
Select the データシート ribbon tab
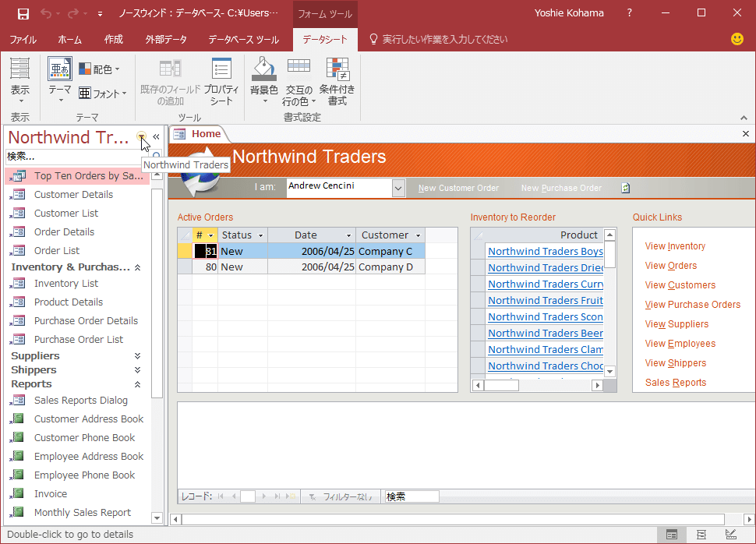click(x=325, y=40)
